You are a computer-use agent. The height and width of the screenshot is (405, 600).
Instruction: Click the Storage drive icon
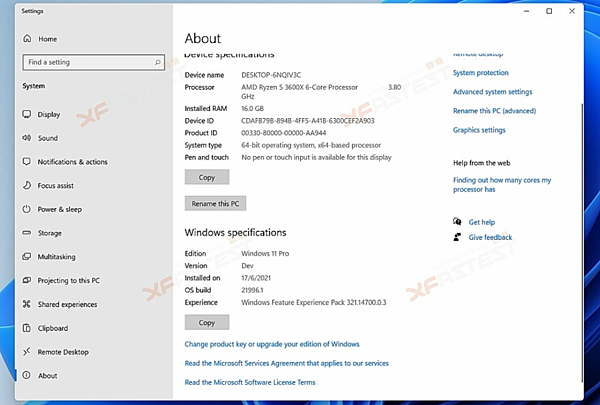(27, 233)
